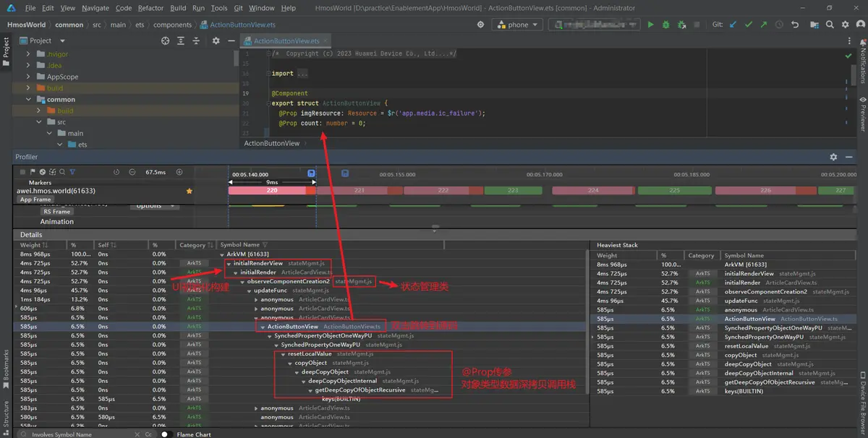Open IDE settings gear in top toolbar
Screen dimensions: 868x438
pos(843,25)
